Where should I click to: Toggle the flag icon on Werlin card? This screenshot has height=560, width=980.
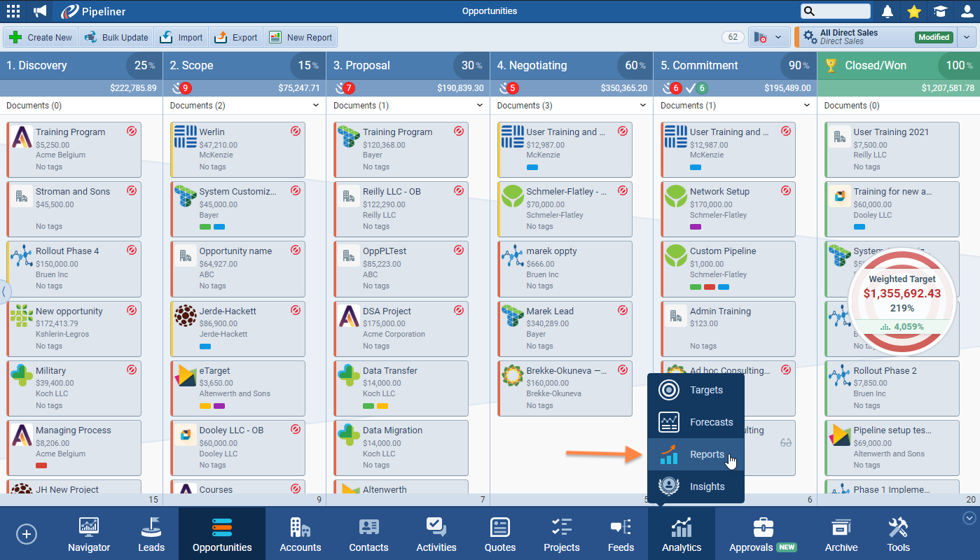tap(295, 131)
